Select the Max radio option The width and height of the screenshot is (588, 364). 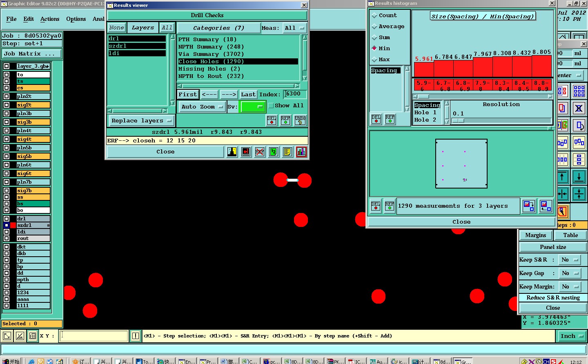click(x=374, y=60)
